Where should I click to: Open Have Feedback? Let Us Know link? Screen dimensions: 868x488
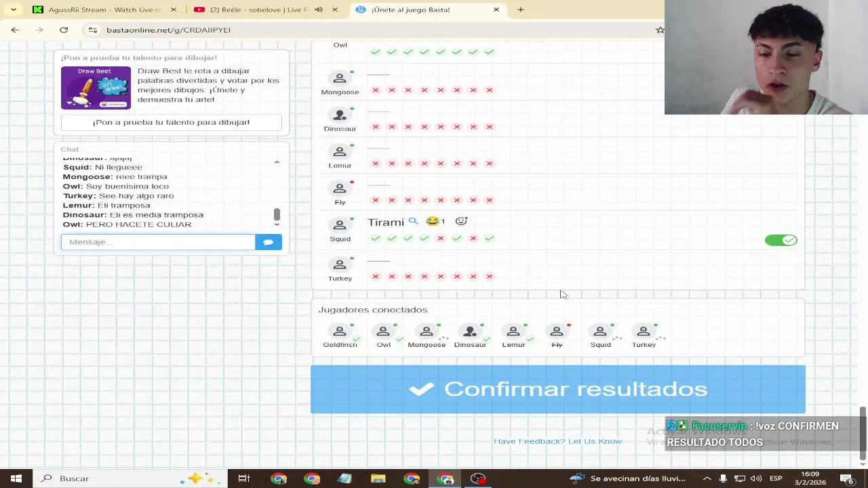point(557,441)
